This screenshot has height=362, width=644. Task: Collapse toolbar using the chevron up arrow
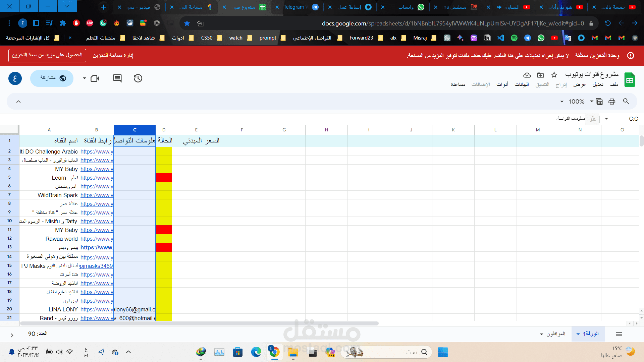click(x=18, y=102)
